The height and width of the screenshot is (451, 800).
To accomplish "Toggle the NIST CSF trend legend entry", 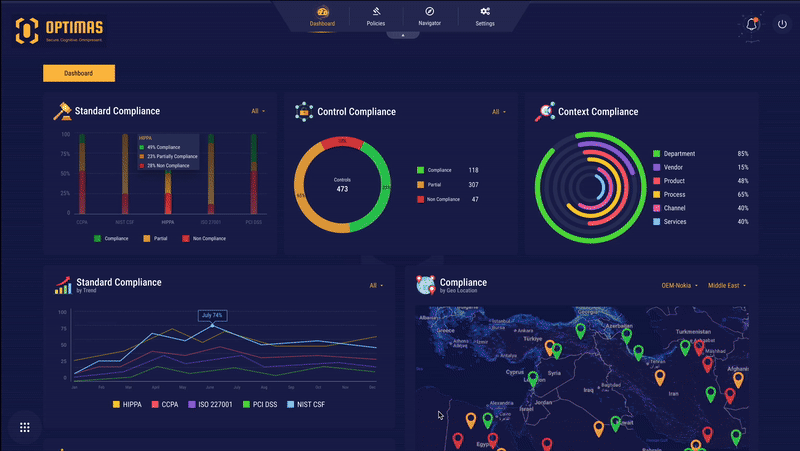I will pyautogui.click(x=305, y=404).
